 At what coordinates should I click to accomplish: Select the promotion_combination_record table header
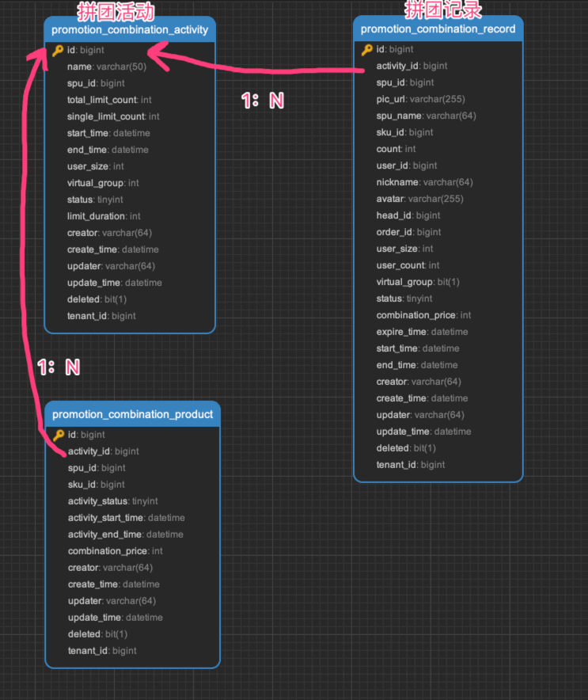coord(438,29)
